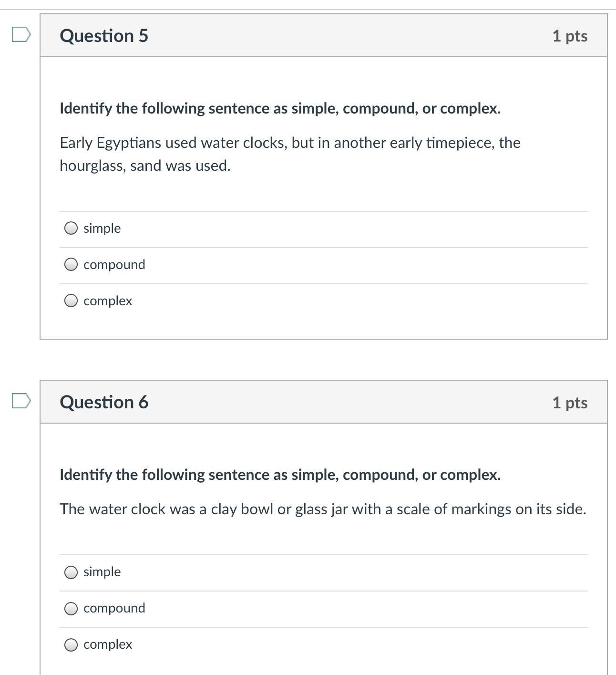Click the 'complex' label text in Question 6
The height and width of the screenshot is (675, 616).
(x=108, y=644)
